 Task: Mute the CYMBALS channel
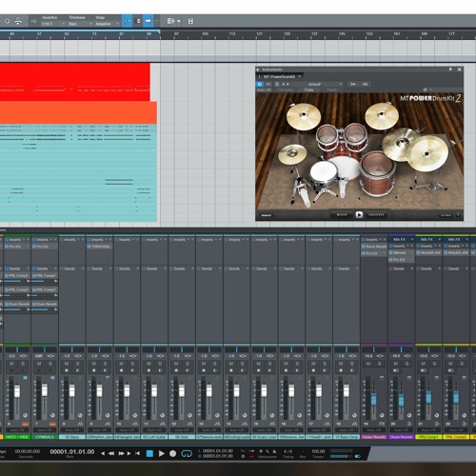[x=39, y=364]
